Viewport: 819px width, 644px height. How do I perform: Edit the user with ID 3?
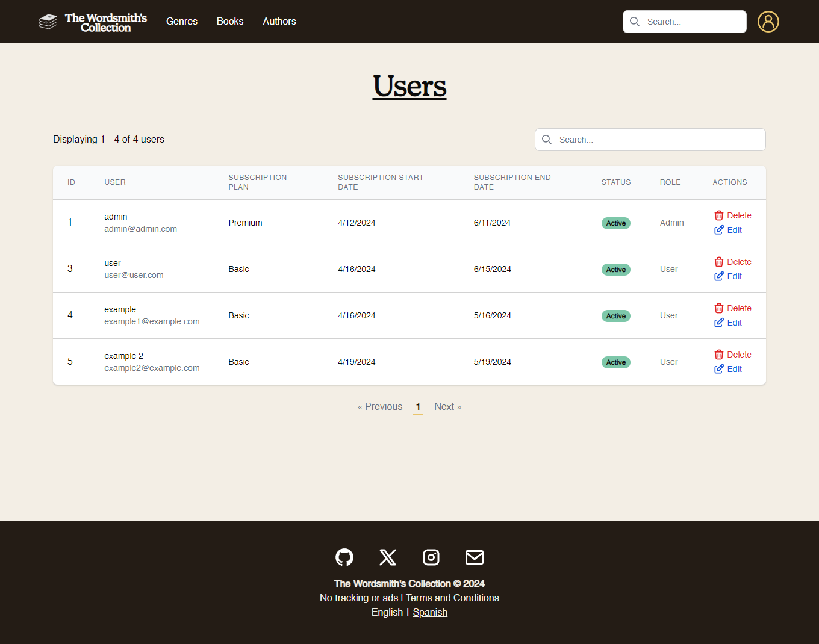tap(728, 276)
